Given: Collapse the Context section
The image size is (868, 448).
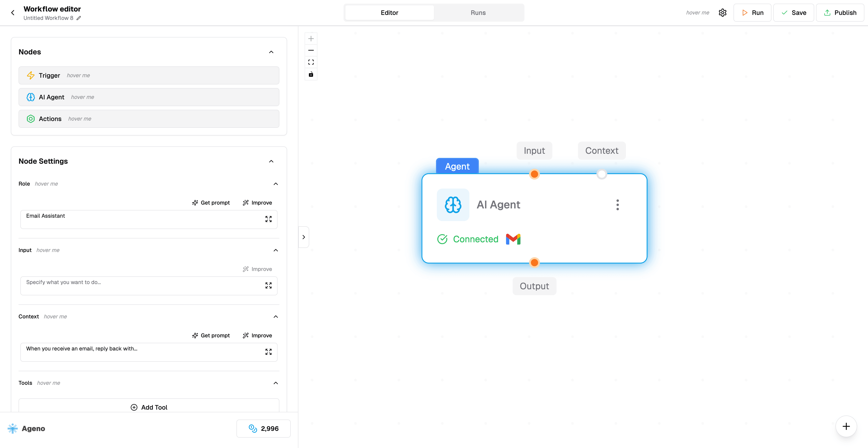Looking at the screenshot, I should tap(276, 316).
